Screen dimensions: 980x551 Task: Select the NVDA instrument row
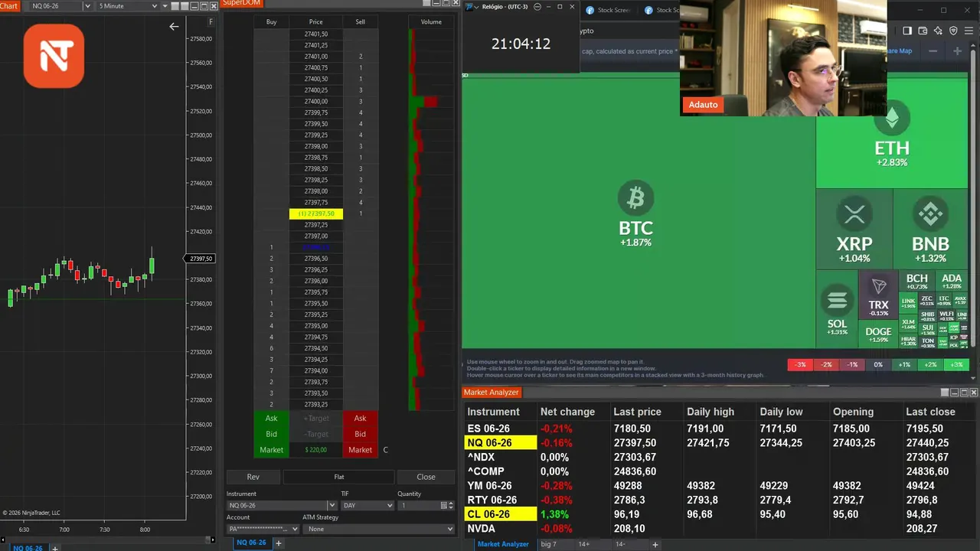click(x=720, y=529)
